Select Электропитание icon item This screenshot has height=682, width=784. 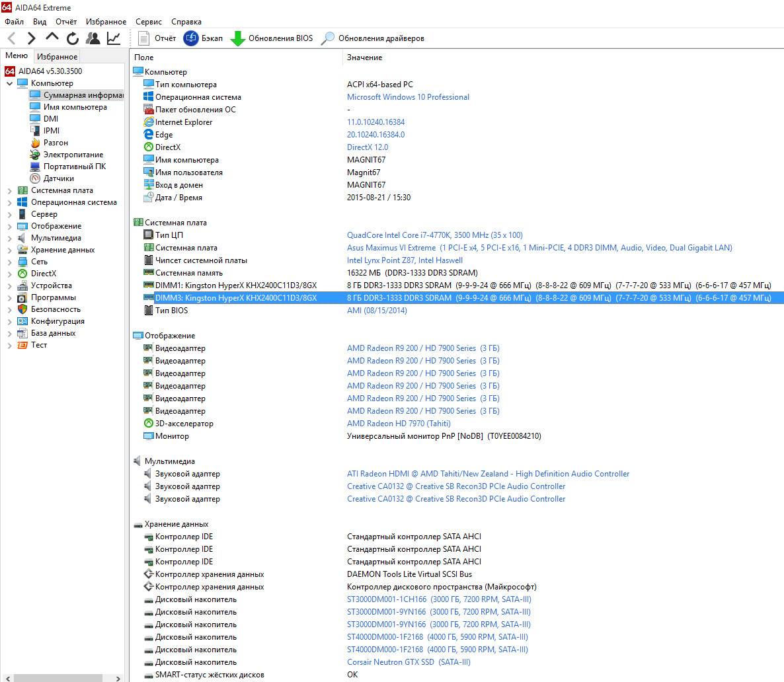tap(35, 155)
